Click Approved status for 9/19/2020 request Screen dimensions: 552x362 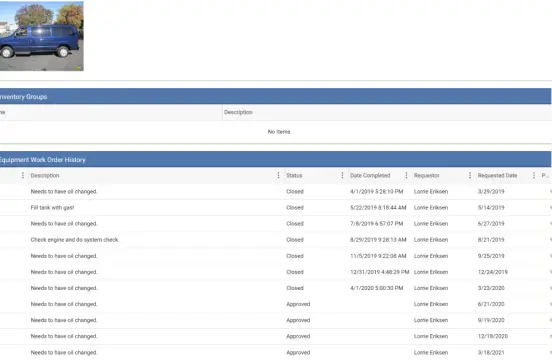298,320
